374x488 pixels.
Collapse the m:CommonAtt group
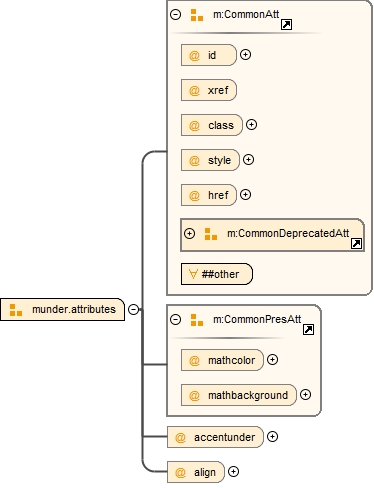click(x=175, y=14)
